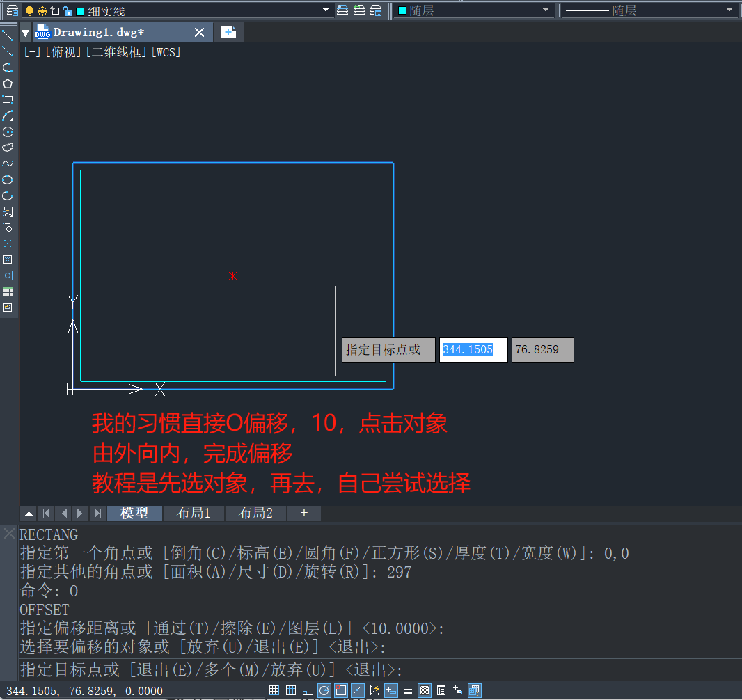Image resolution: width=742 pixels, height=700 pixels.
Task: Select the Polygon drawing tool
Action: 8,83
